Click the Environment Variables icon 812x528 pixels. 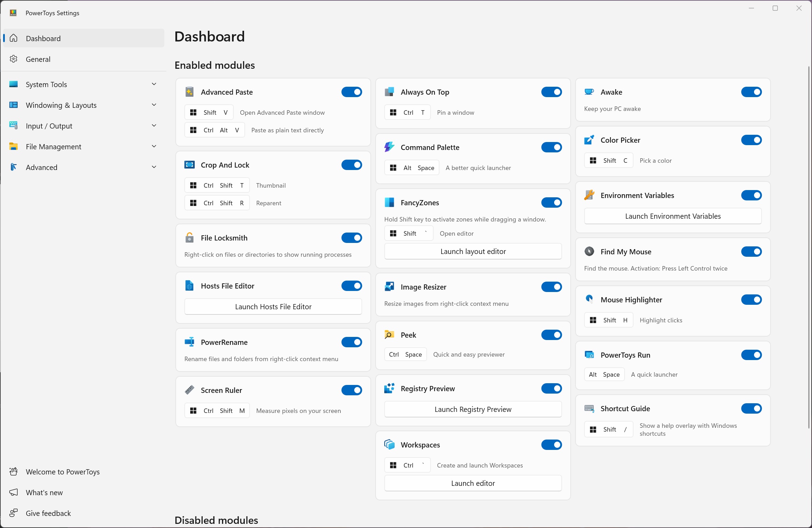tap(589, 195)
